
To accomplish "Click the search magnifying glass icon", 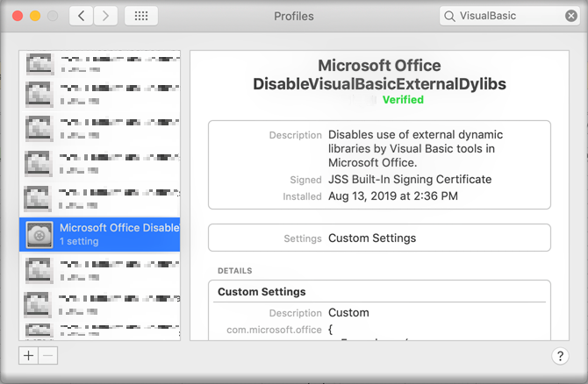I will [449, 16].
